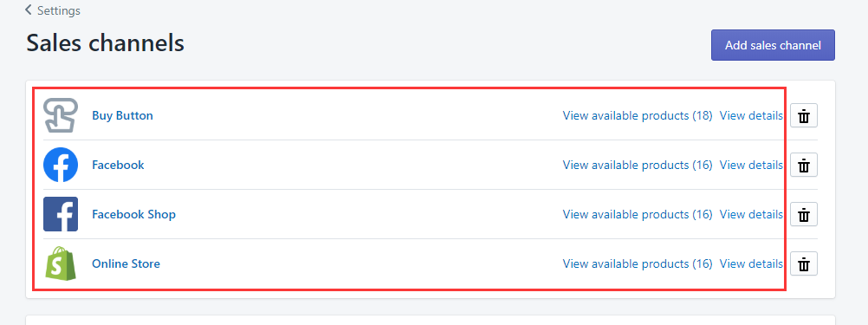Click the Buy Button channel icon
868x325 pixels.
pyautogui.click(x=61, y=116)
